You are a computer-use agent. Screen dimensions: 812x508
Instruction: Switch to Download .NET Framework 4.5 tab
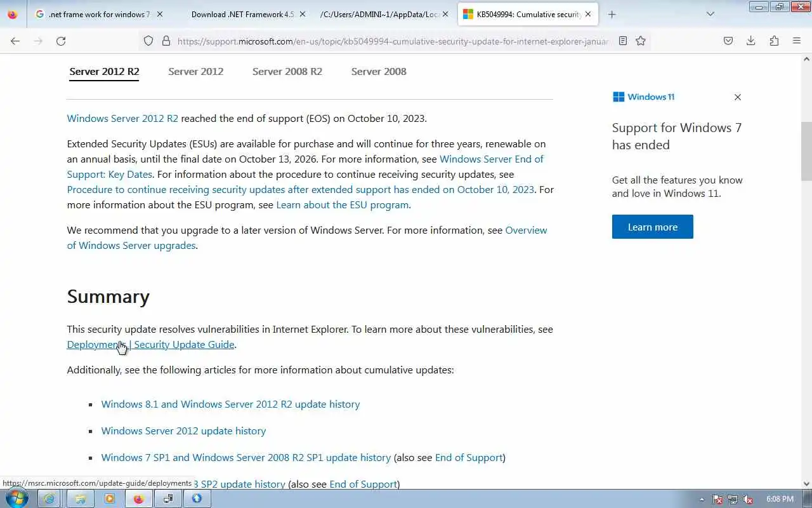242,14
